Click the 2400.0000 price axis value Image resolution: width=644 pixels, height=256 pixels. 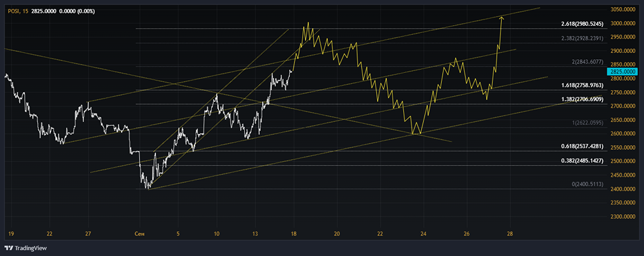coord(623,189)
